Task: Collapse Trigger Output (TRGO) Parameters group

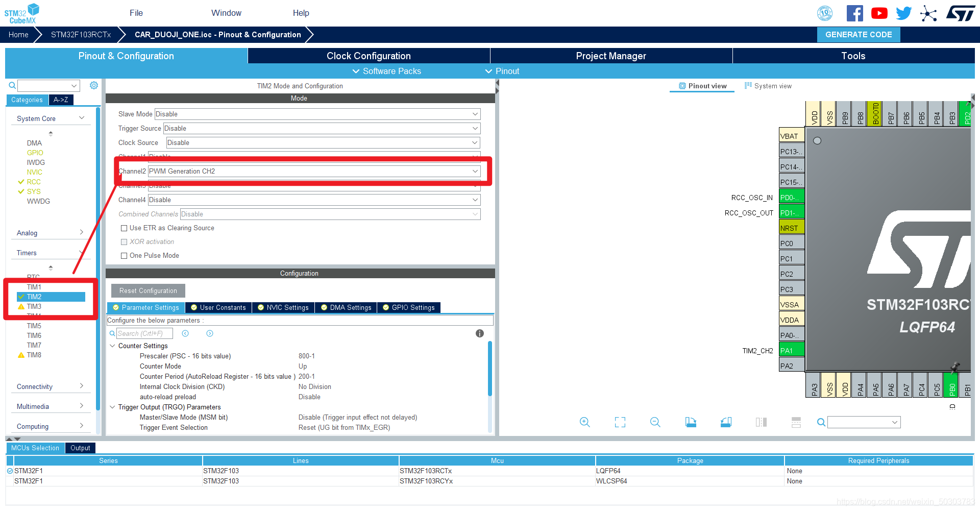Action: [112, 407]
